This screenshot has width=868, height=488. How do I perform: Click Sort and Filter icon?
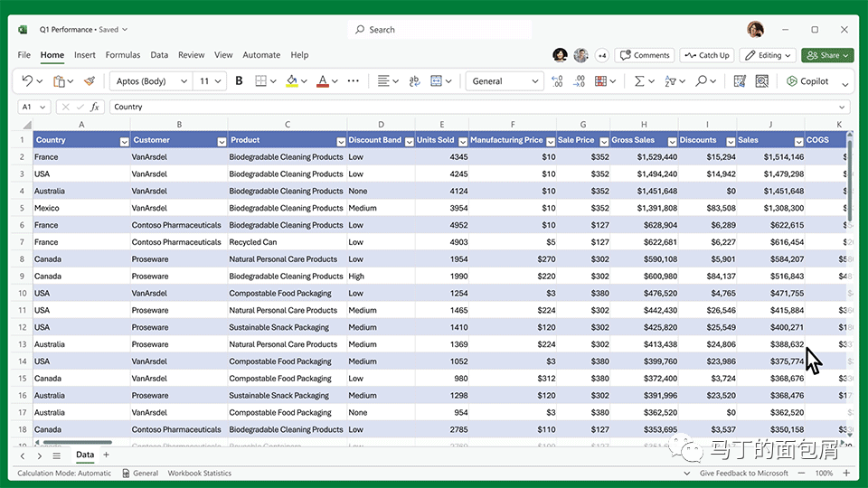[x=670, y=80]
